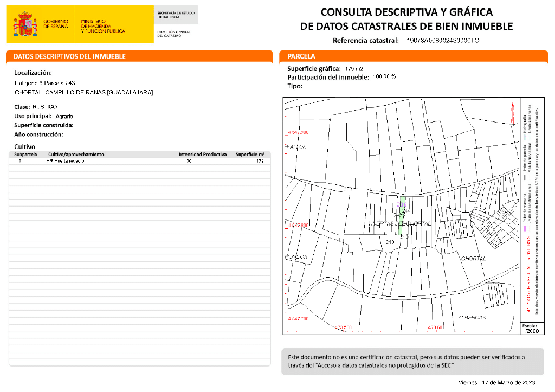Screen dimensions: 555x392
Task: Click "SECRETARÍA DE ESTADO DE HACIENDA" text
Action: [176, 15]
